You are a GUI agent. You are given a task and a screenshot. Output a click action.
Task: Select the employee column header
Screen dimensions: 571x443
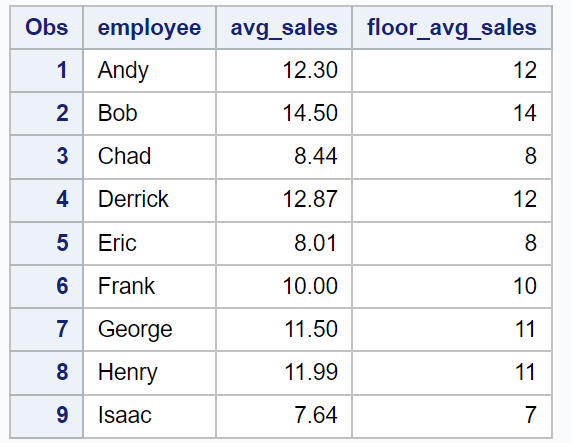149,27
